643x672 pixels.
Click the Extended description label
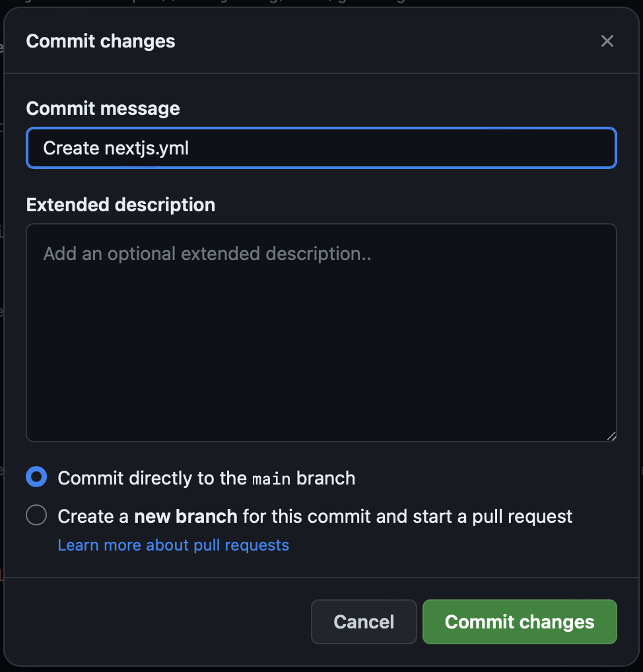(x=120, y=205)
